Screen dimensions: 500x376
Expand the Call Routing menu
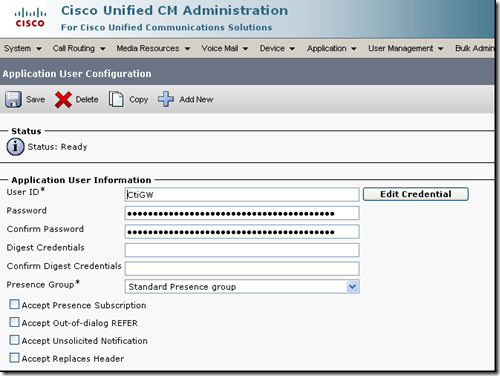tap(79, 48)
